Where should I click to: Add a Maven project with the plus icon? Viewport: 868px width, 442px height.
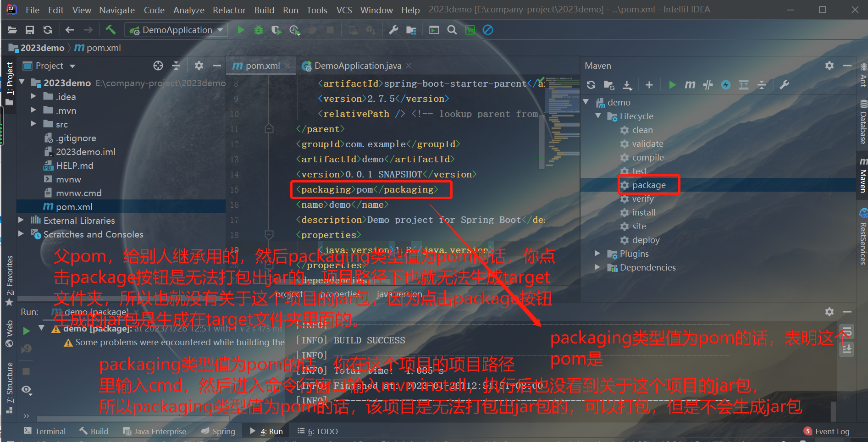pyautogui.click(x=649, y=85)
